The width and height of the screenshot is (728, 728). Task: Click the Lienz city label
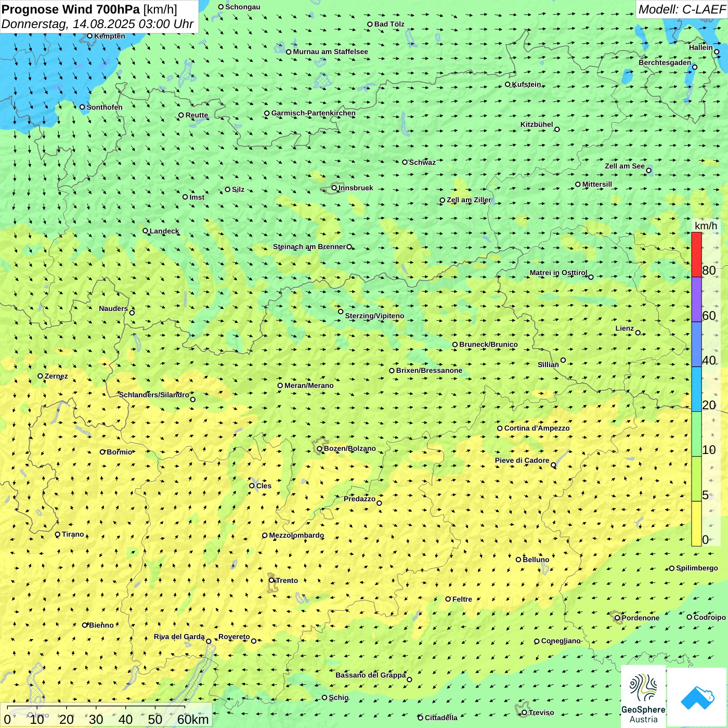tap(625, 328)
